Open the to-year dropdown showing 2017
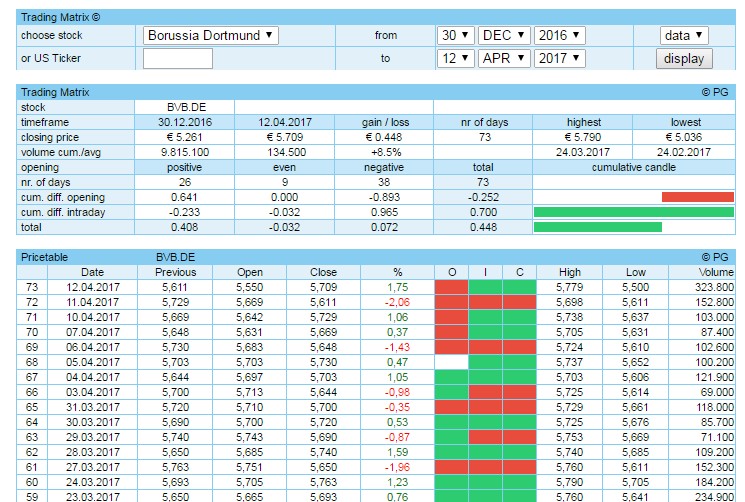Screen dimensions: 745x502 click(559, 58)
